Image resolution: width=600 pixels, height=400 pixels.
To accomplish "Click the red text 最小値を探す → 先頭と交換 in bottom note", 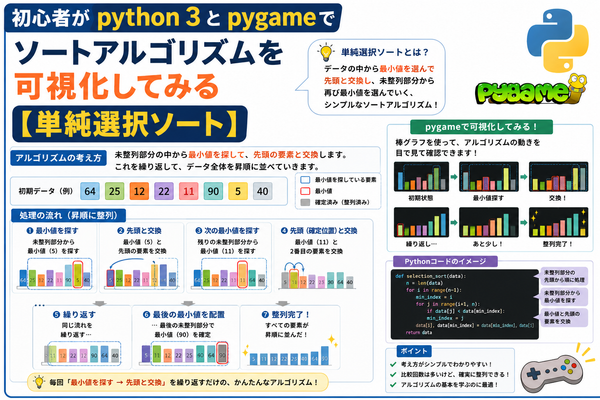I will (x=116, y=382).
